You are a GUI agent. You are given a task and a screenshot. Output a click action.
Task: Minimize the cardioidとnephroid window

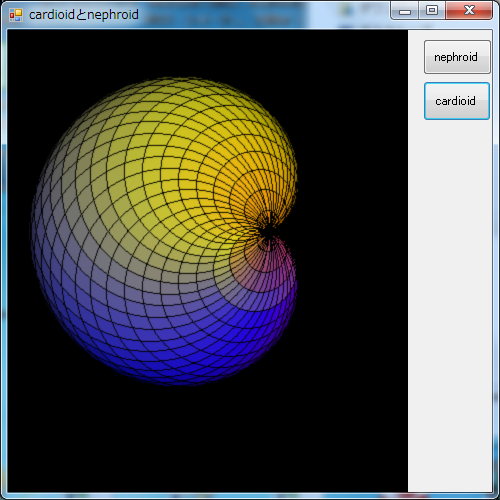tap(405, 11)
